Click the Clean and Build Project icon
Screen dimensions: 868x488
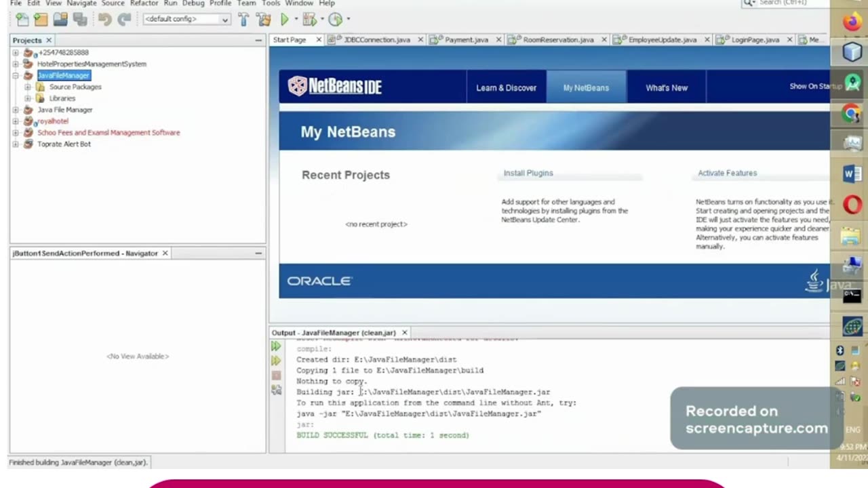point(263,20)
